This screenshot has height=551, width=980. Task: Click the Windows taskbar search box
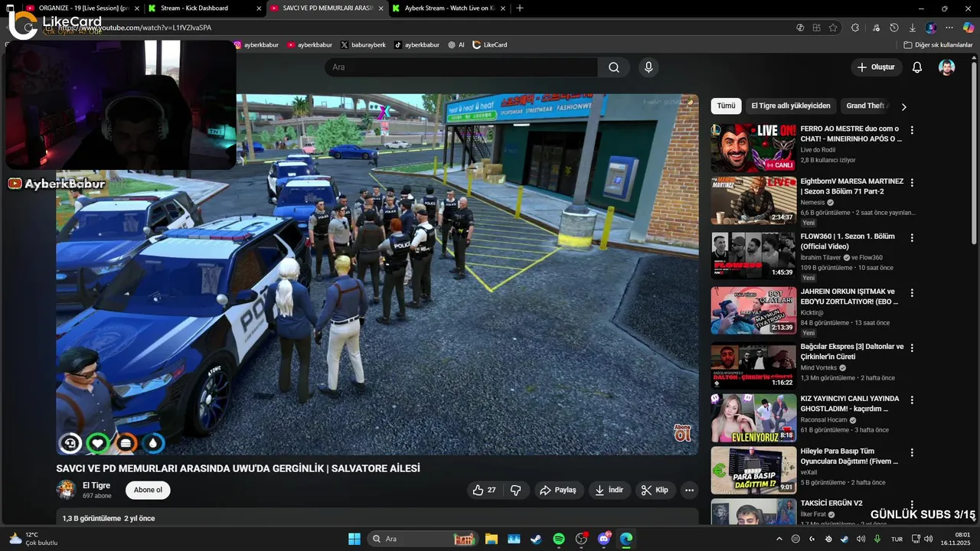(x=423, y=539)
